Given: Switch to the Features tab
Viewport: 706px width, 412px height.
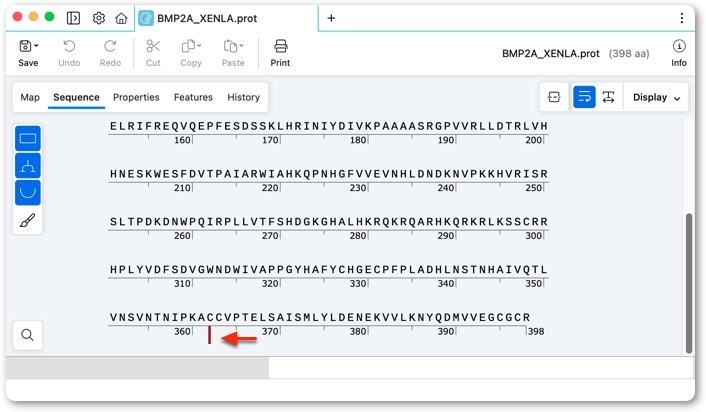Looking at the screenshot, I should click(x=193, y=97).
